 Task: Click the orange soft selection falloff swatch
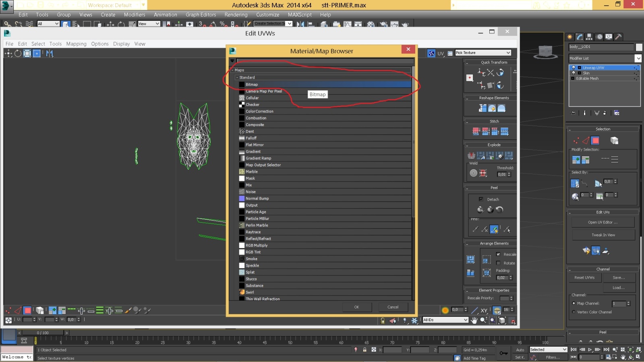click(x=445, y=310)
